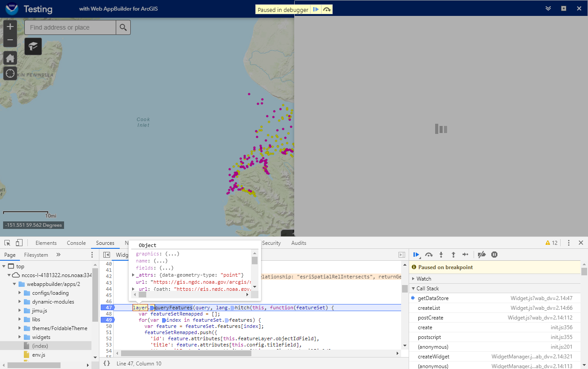Resume script execution in Sources panel
Screen dimensions: 588x369
(416, 255)
